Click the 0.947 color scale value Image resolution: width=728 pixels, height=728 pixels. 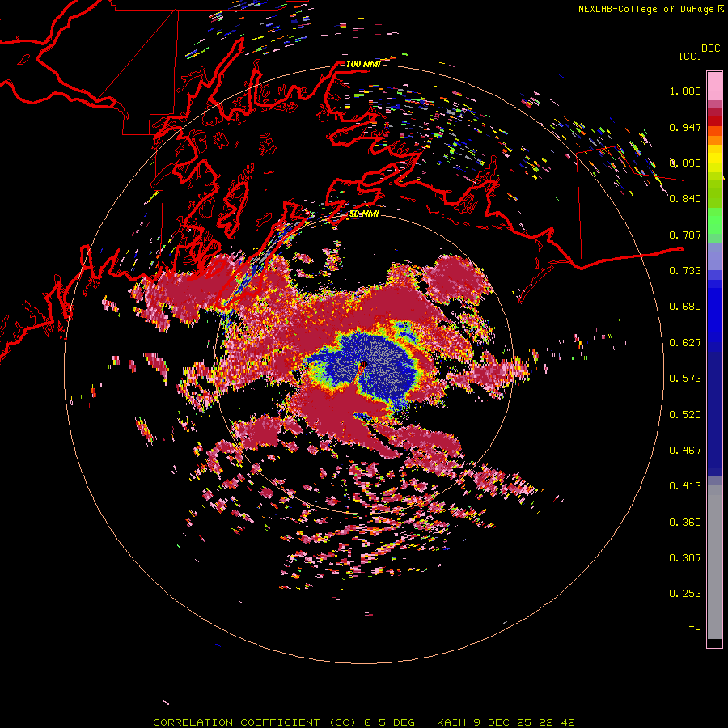[685, 127]
